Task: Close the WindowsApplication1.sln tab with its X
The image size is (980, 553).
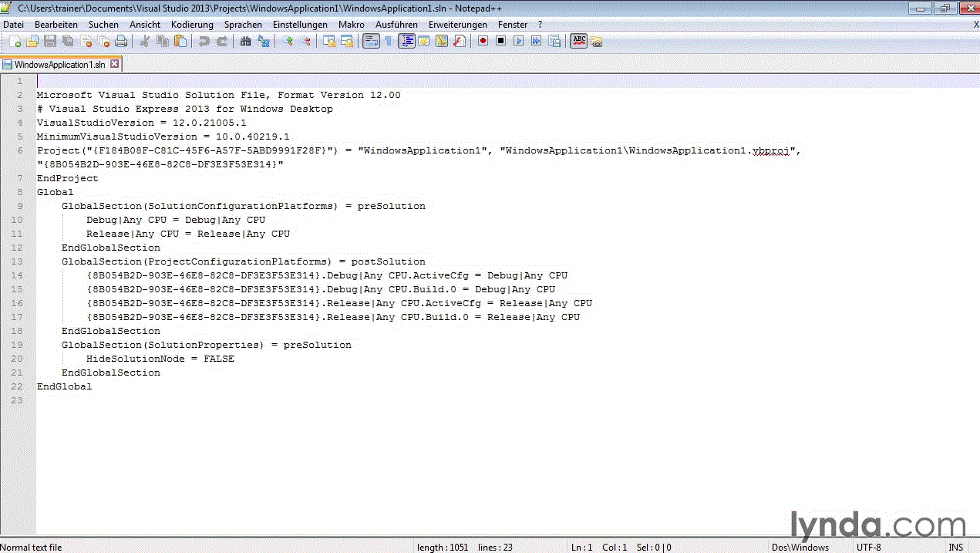Action: pyautogui.click(x=114, y=64)
